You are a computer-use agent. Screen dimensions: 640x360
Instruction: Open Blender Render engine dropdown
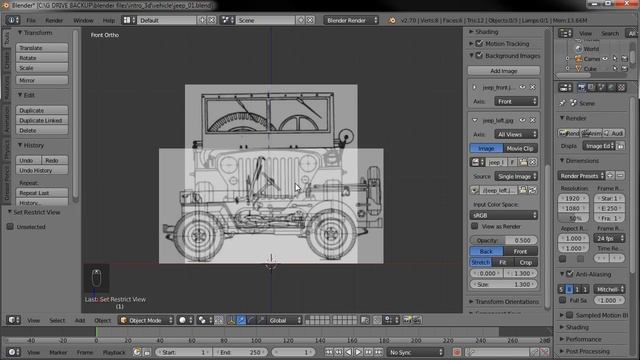tap(351, 20)
